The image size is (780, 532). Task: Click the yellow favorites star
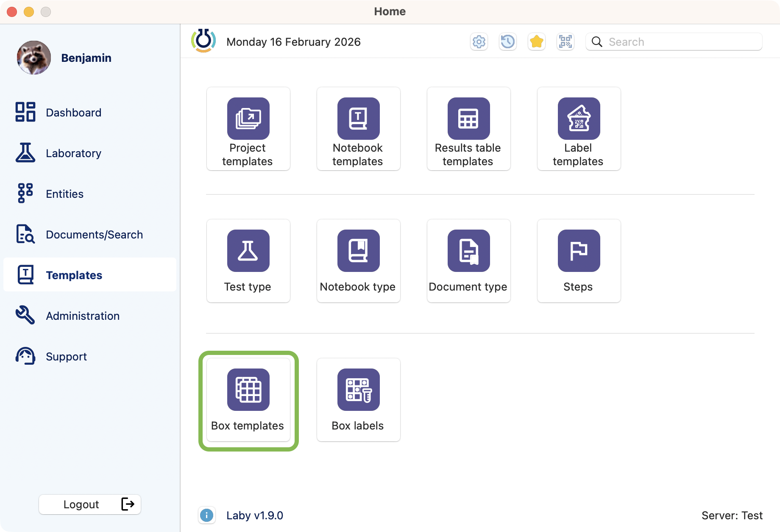pyautogui.click(x=537, y=42)
